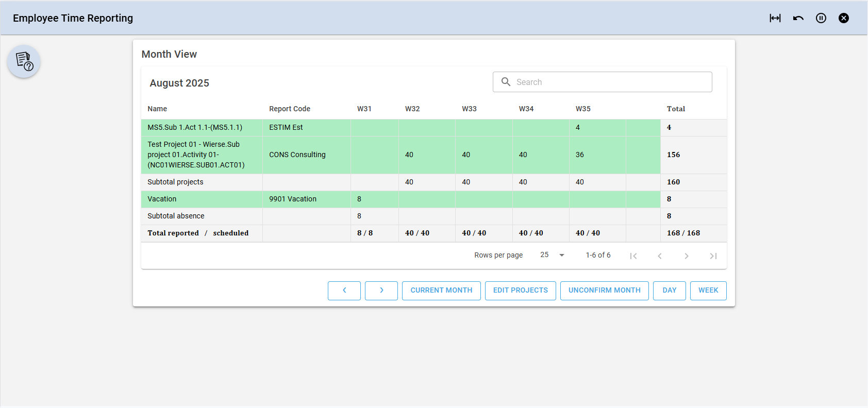Go to previous month arrow button
868x408 pixels.
(x=344, y=291)
